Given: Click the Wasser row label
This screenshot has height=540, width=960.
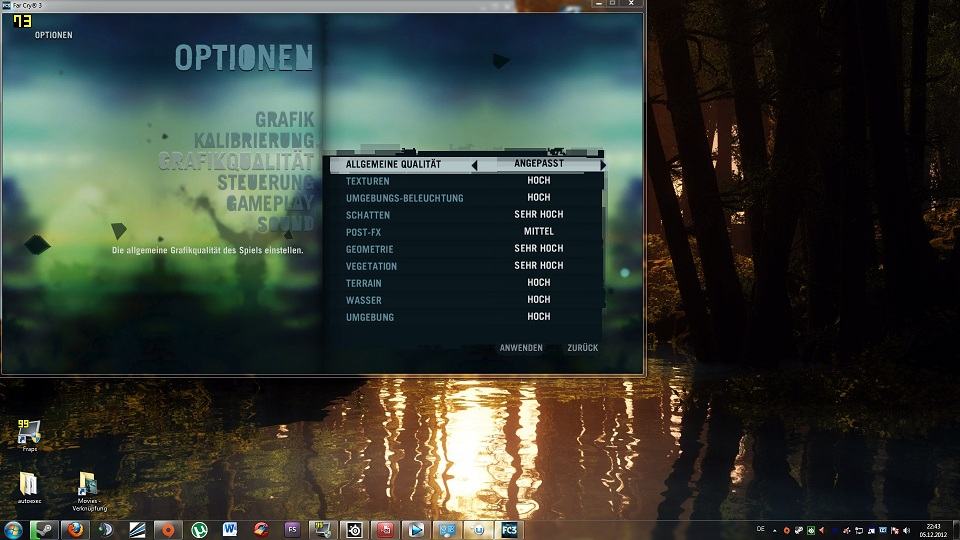Looking at the screenshot, I should pos(364,301).
